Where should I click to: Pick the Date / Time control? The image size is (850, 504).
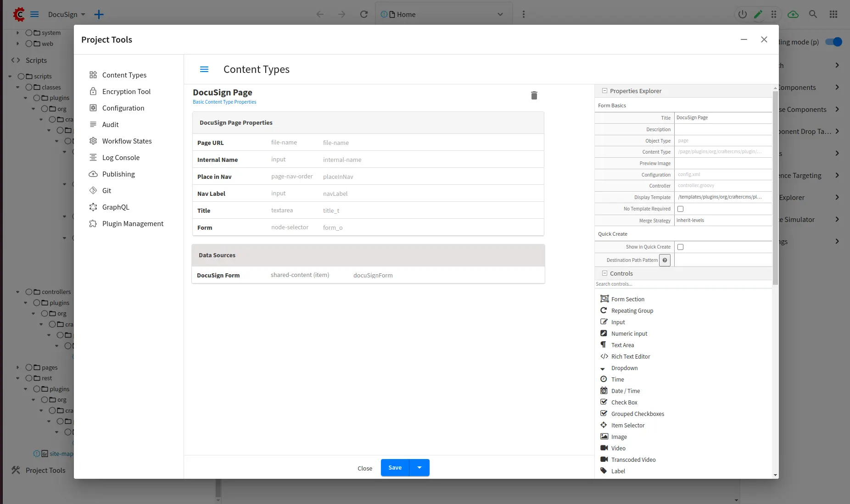click(x=625, y=391)
